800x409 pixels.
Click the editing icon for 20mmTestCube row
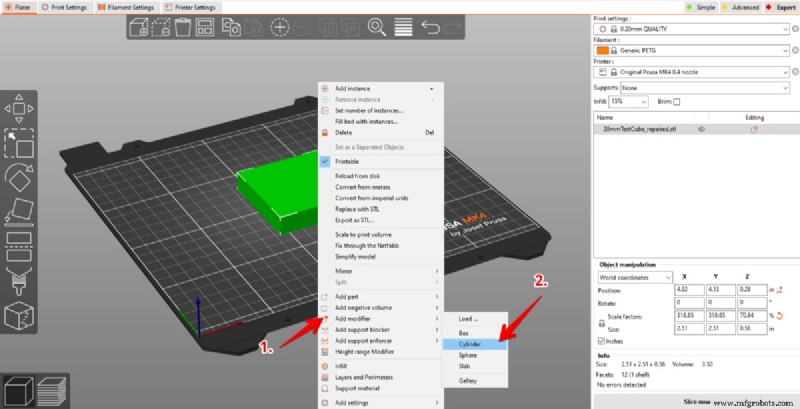[754, 130]
